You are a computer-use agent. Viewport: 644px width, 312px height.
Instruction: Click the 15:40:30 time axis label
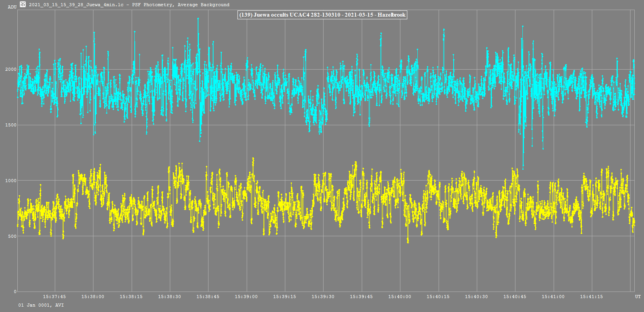476,297
